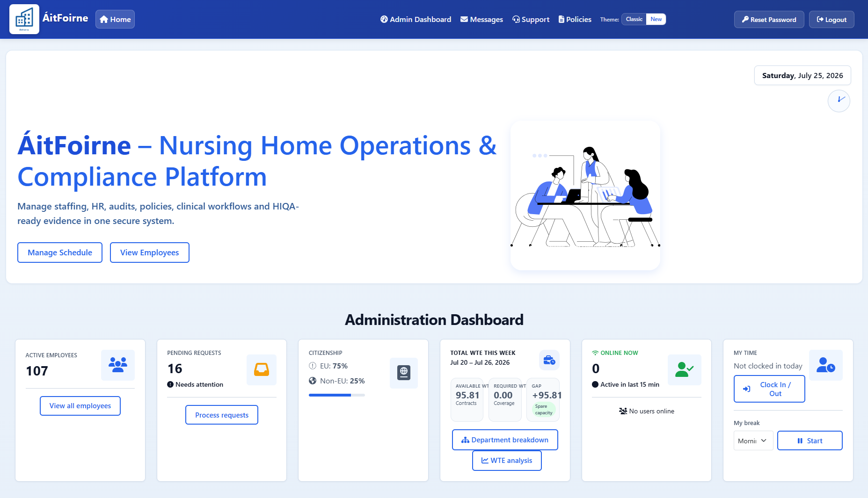868x498 pixels.
Task: Click the Citizenship passport icon
Action: 404,373
